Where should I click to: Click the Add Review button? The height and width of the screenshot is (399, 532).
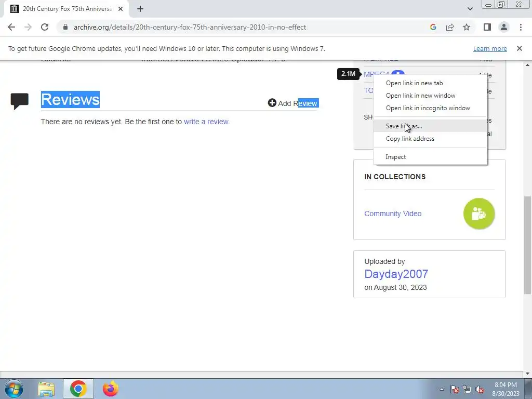tap(293, 103)
